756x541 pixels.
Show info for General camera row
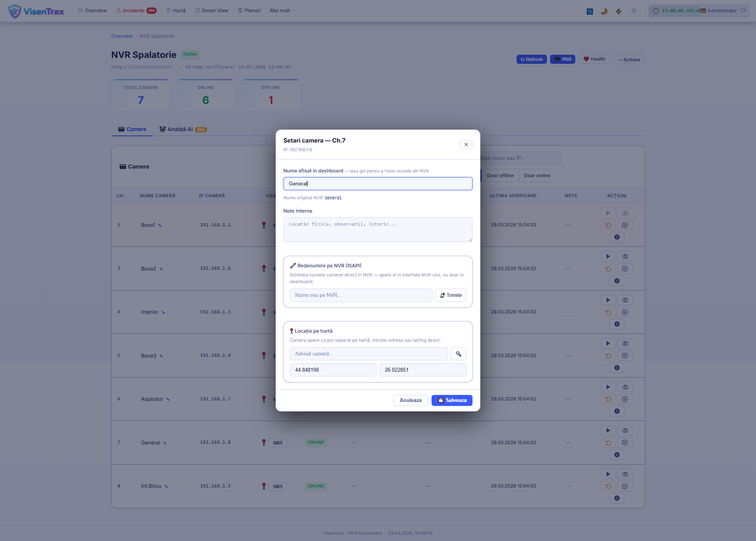617,455
